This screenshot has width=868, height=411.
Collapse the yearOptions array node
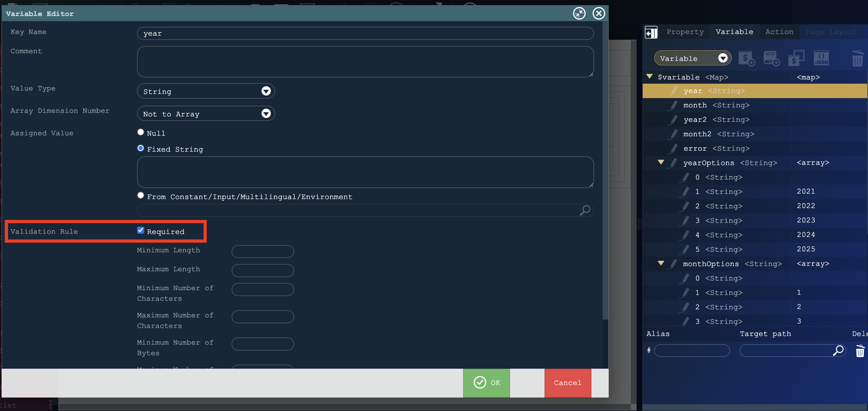(661, 162)
